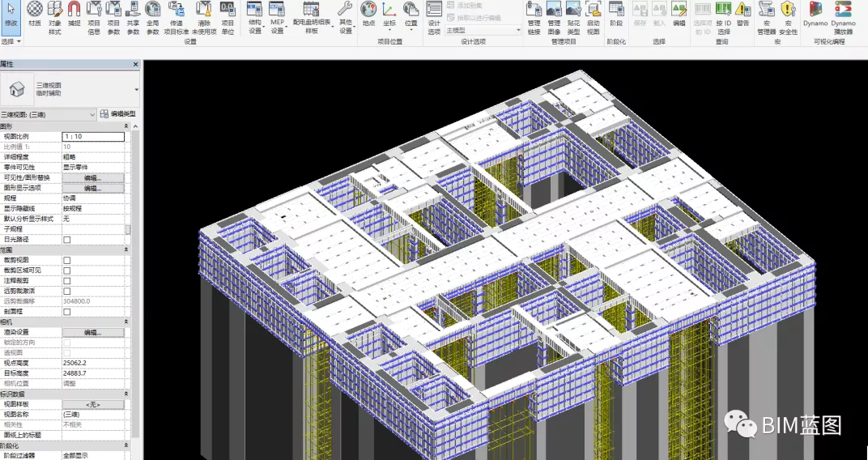Click the 详细程度 粗略 value
The image size is (868, 460).
coord(93,157)
